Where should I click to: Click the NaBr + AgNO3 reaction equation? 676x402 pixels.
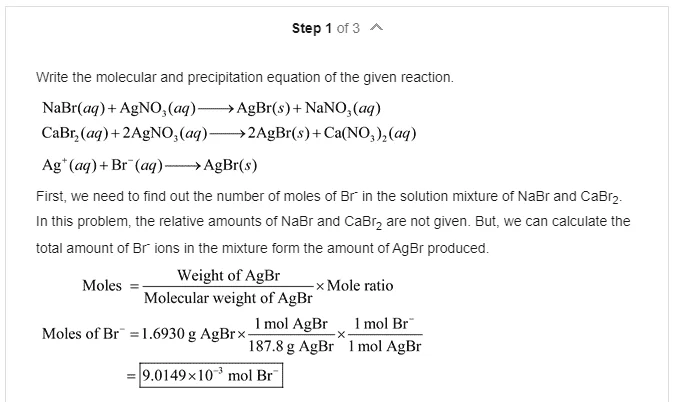[211, 108]
